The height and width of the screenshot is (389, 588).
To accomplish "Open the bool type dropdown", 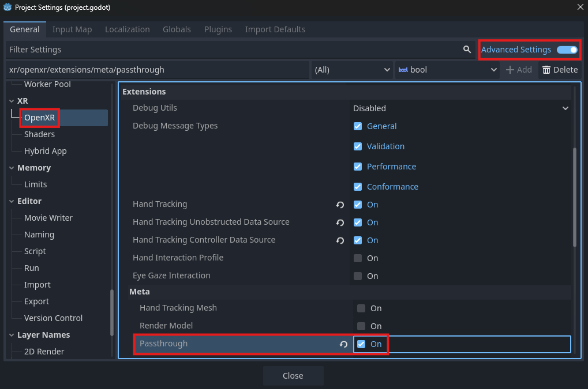I will pos(447,70).
